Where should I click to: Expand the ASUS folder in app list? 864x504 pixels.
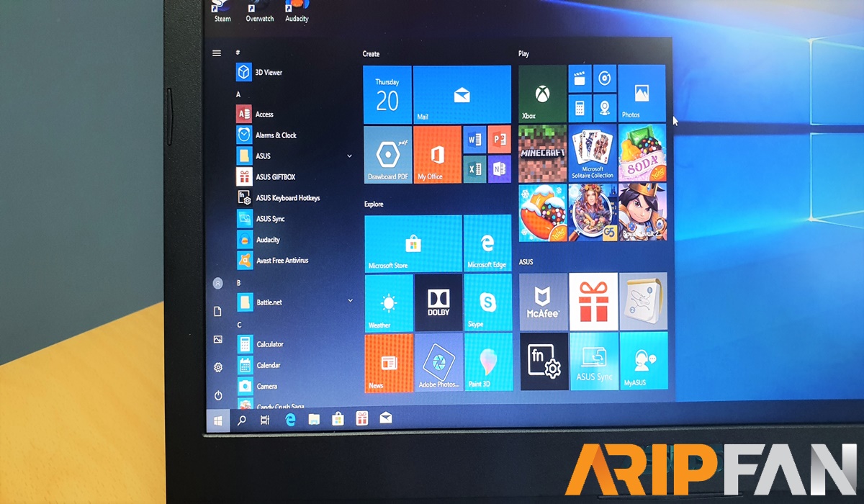pyautogui.click(x=349, y=156)
